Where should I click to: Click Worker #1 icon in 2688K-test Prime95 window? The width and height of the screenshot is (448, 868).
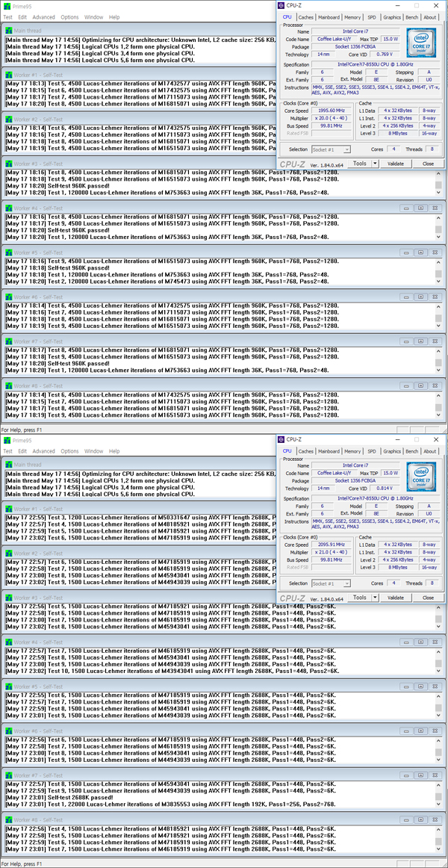(8, 509)
